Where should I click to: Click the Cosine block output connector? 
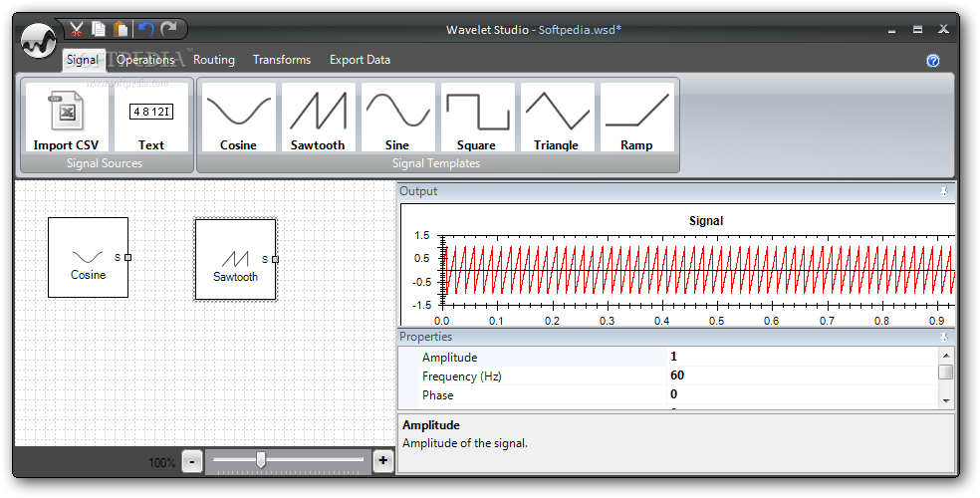[128, 257]
